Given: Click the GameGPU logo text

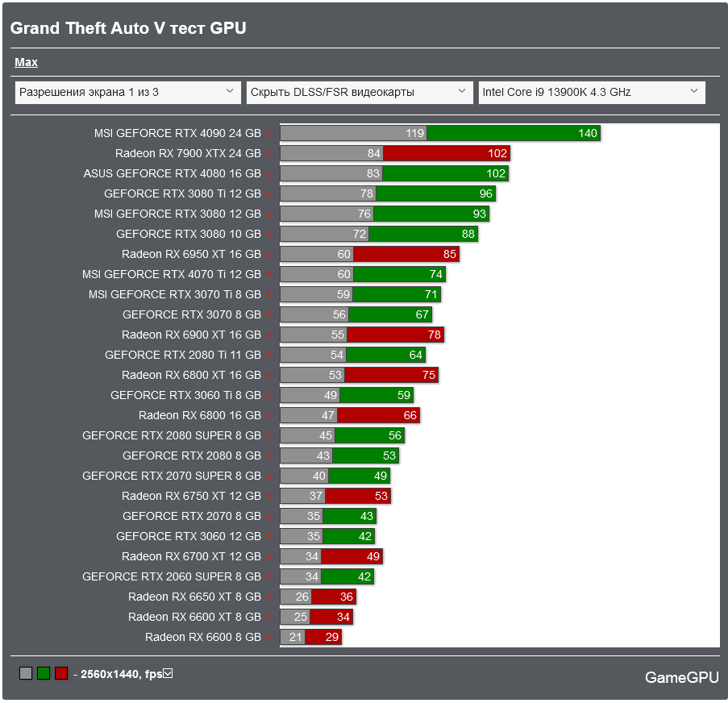Looking at the screenshot, I should click(681, 677).
